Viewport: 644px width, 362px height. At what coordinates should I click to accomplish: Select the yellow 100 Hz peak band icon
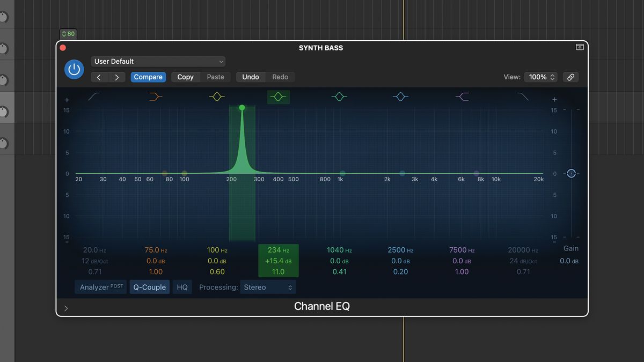click(x=217, y=97)
